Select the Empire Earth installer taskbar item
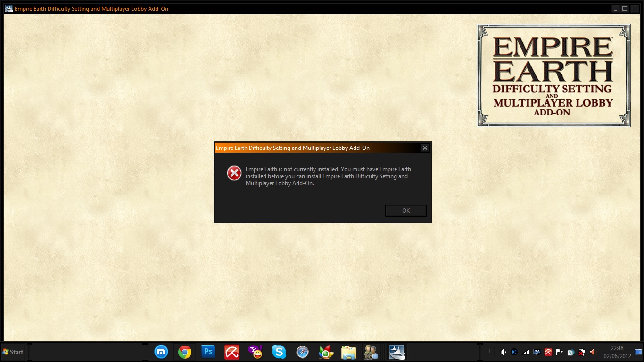Image resolution: width=644 pixels, height=362 pixels. pyautogui.click(x=396, y=352)
